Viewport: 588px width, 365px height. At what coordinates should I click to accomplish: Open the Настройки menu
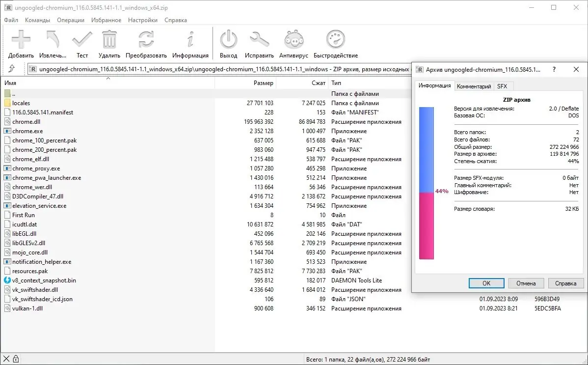coord(142,20)
